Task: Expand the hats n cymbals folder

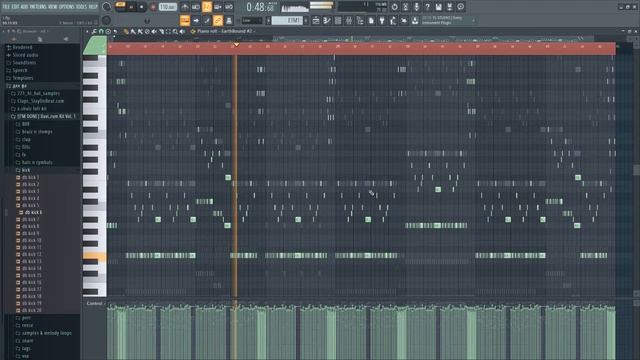Action: pos(37,162)
